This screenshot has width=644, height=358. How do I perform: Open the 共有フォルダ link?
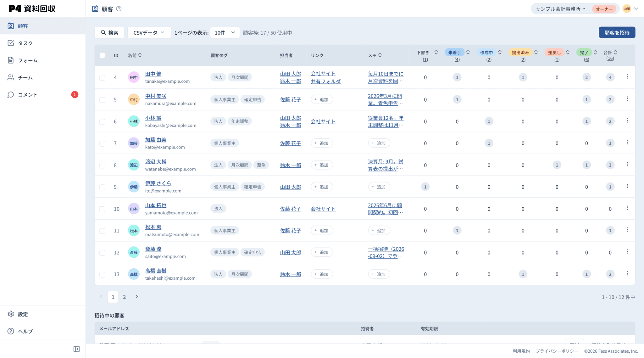tap(326, 81)
